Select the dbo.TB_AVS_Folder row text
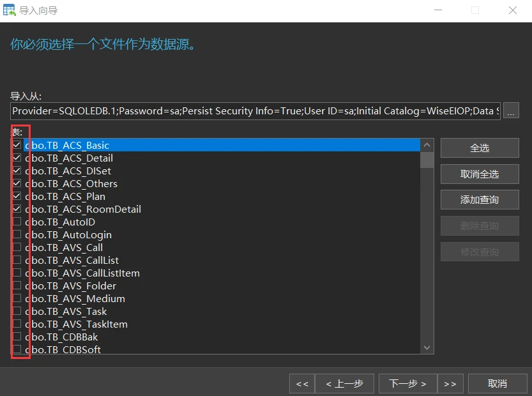Viewport: 532px width, 396px height. 70,286
